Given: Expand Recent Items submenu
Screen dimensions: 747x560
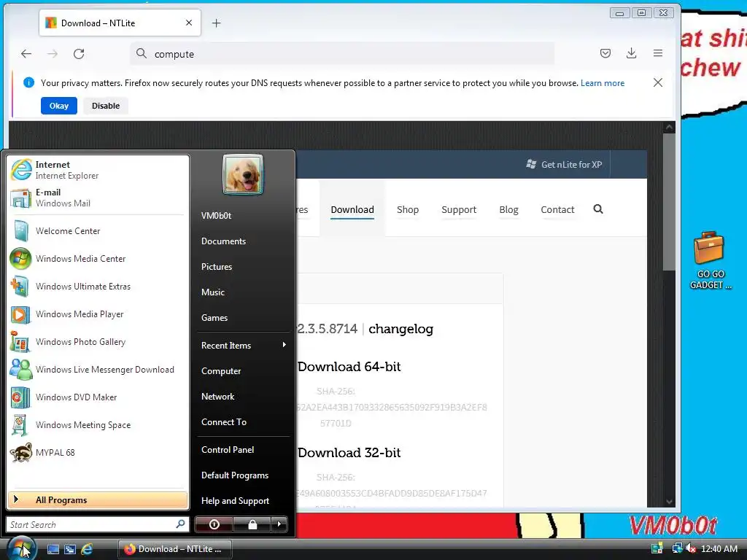Looking at the screenshot, I should pyautogui.click(x=244, y=345).
